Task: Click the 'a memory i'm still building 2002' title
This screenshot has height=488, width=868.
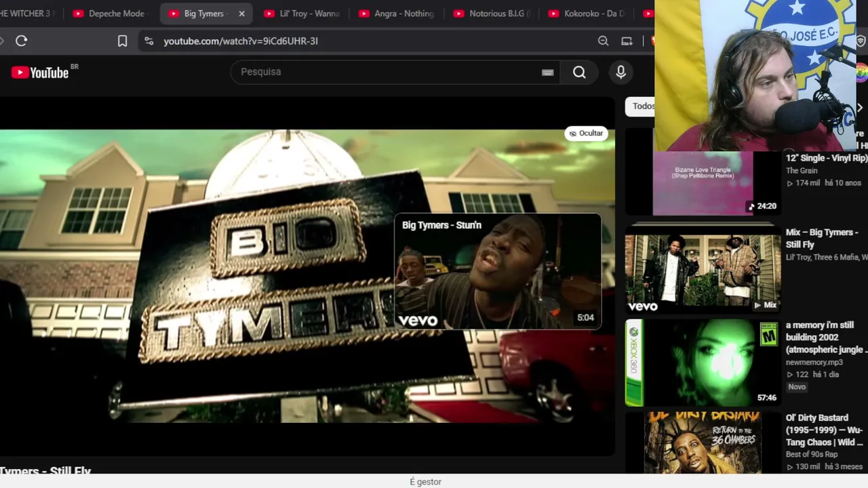Action: [827, 338]
